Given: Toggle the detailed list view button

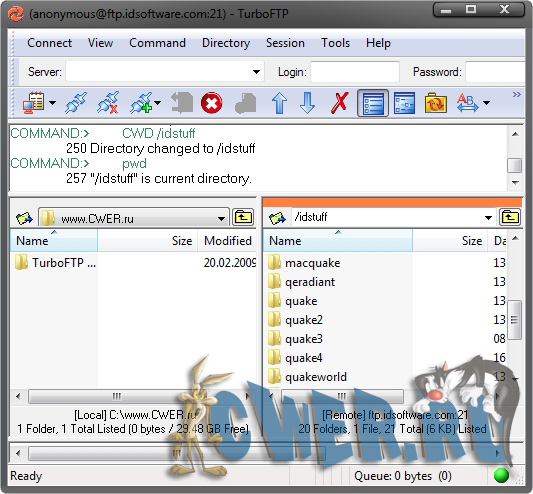Looking at the screenshot, I should (x=373, y=103).
